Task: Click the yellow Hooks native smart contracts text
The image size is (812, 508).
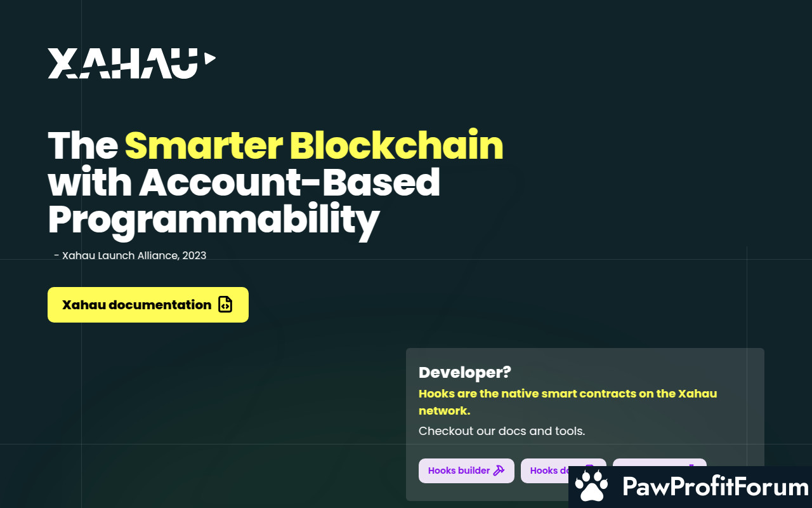Action: (568, 402)
